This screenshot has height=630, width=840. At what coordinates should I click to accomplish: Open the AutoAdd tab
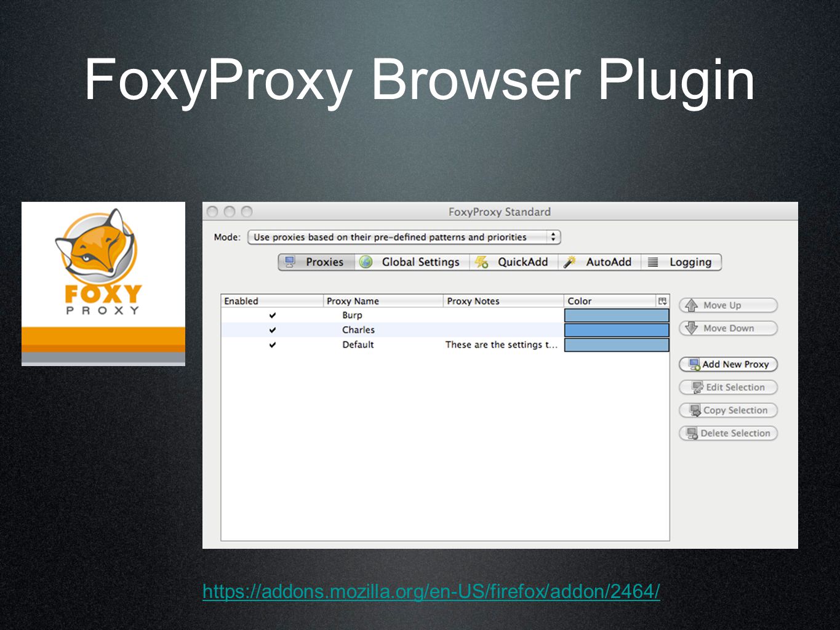coord(599,262)
